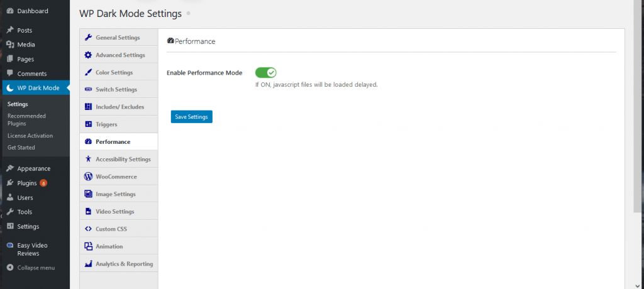Image resolution: width=644 pixels, height=289 pixels.
Task: Click the Comments bubble icon
Action: pyautogui.click(x=10, y=74)
